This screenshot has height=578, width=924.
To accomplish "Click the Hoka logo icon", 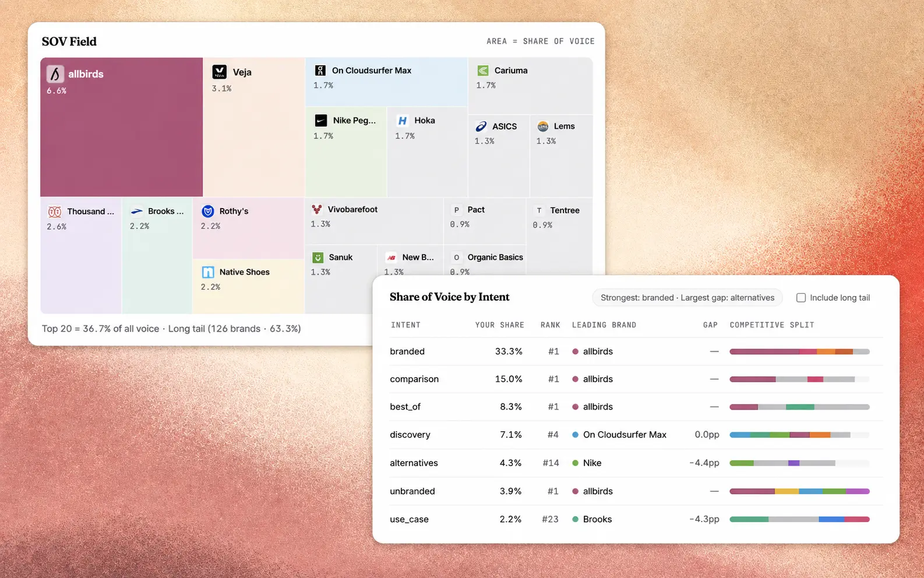I will pyautogui.click(x=403, y=121).
